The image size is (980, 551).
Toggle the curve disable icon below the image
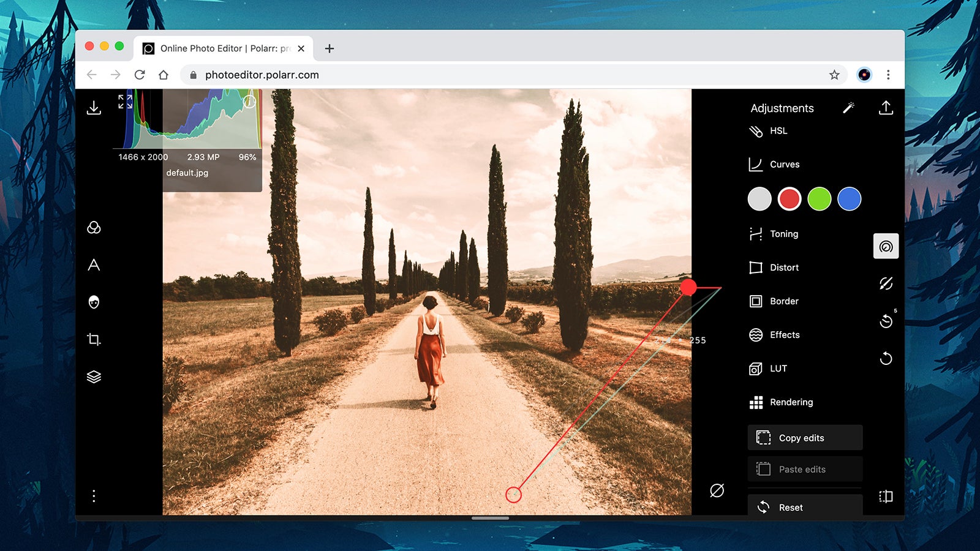717,490
